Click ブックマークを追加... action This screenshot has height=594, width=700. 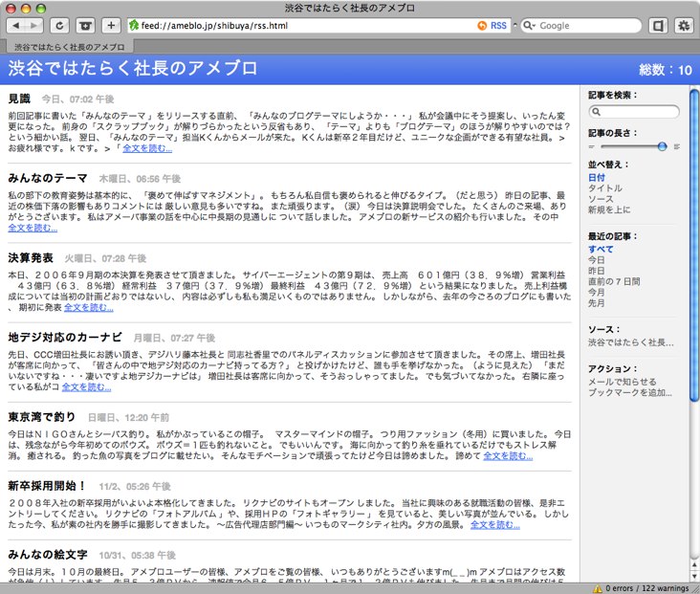[x=630, y=392]
